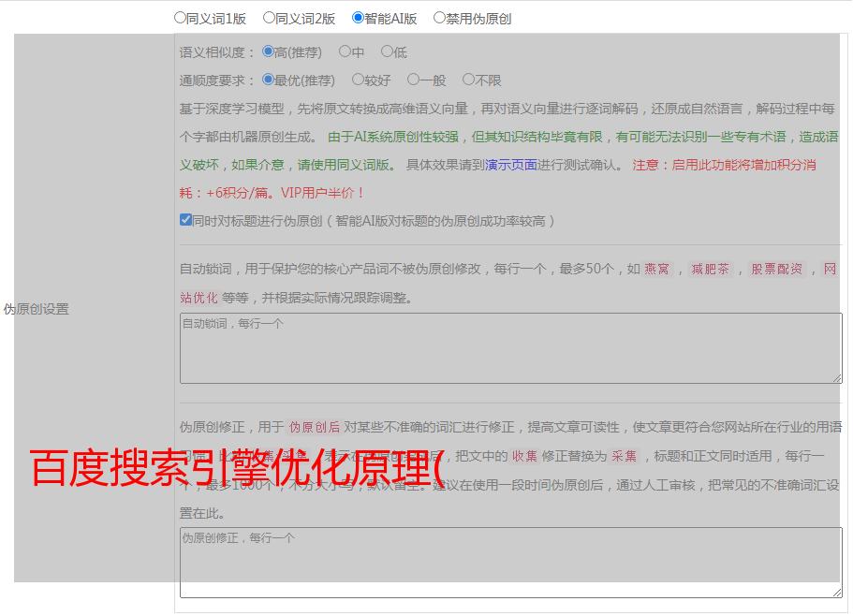Set 通顺度要求 to 不限
Screen dimensions: 853x616
pyautogui.click(x=468, y=80)
